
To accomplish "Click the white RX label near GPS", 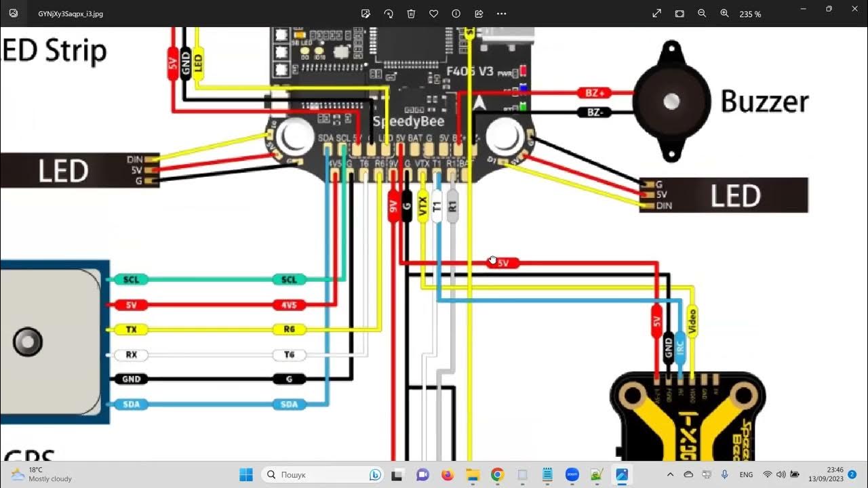I will pos(132,354).
